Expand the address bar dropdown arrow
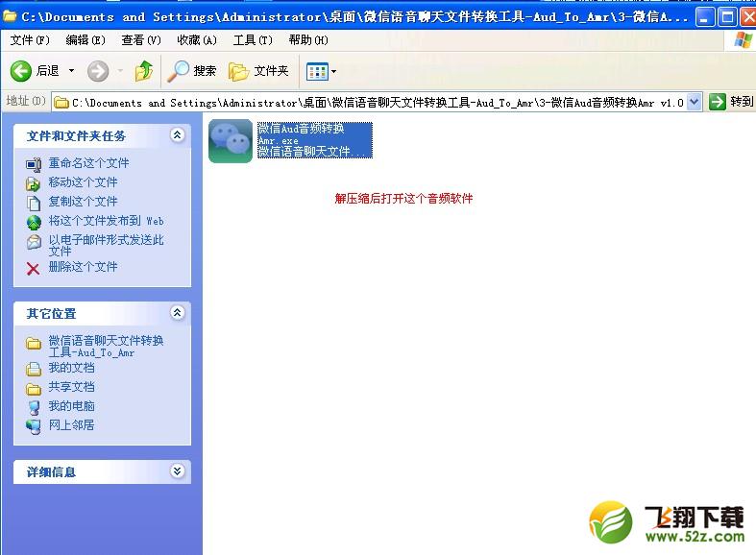Image resolution: width=756 pixels, height=555 pixels. click(694, 102)
